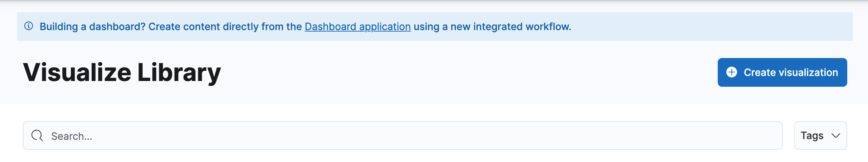Click the word "Library" in the page title

179,72
